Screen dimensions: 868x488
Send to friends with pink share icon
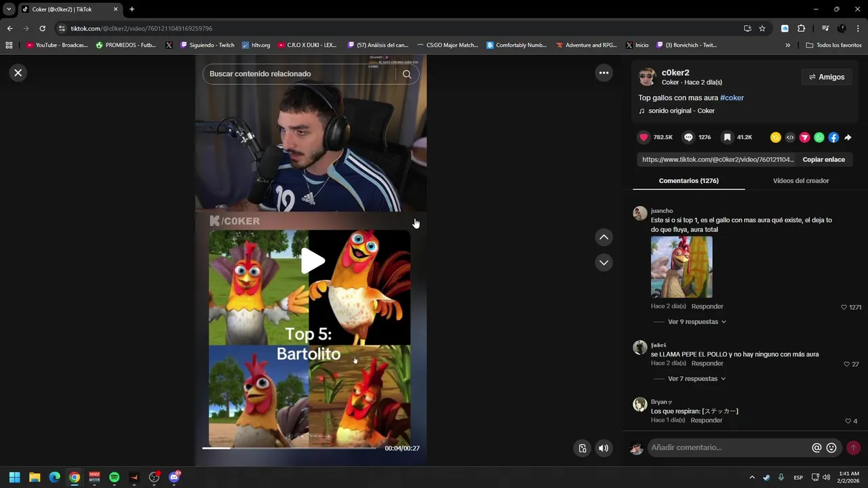click(x=804, y=138)
